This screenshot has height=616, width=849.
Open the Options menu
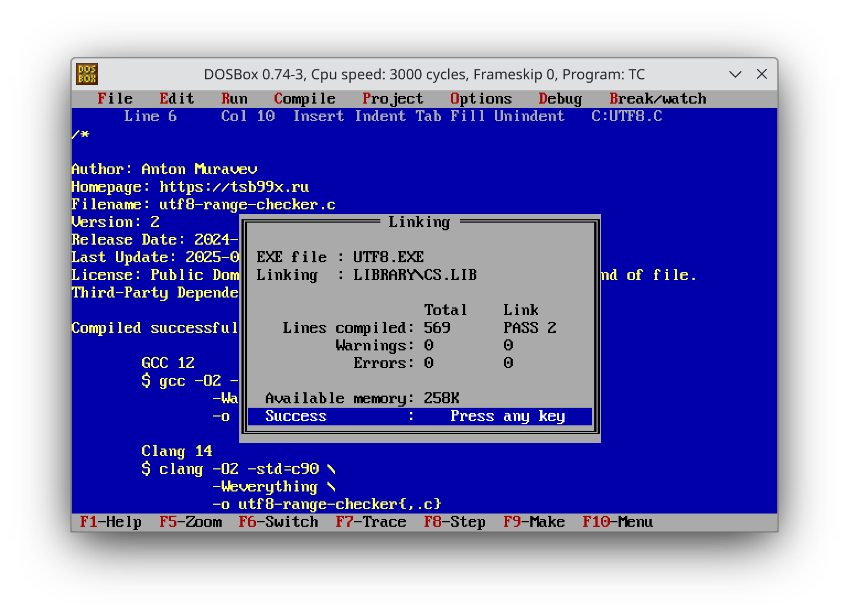point(481,99)
